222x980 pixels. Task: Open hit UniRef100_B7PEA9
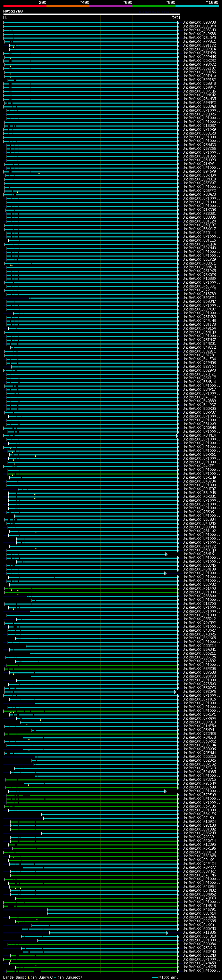[199, 795]
